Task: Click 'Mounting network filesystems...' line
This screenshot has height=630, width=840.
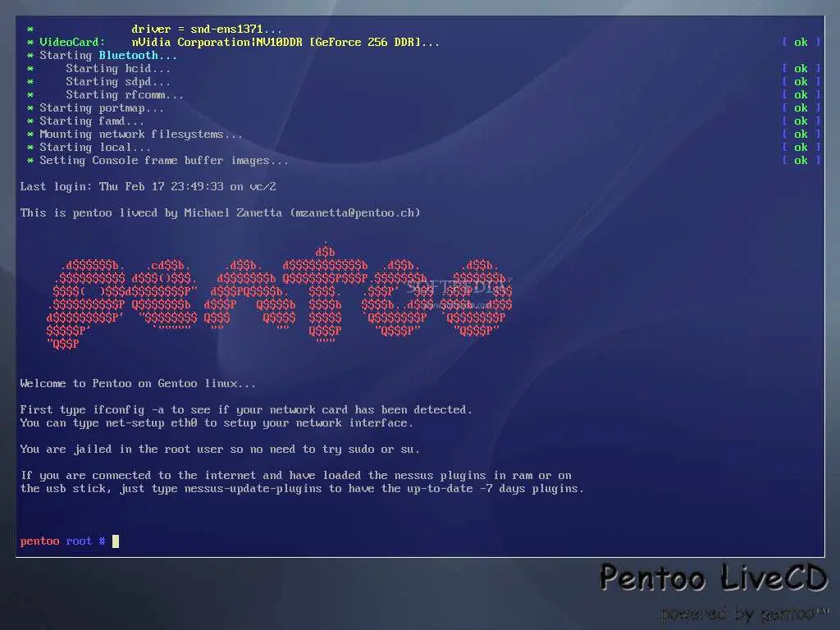Action: 141,134
